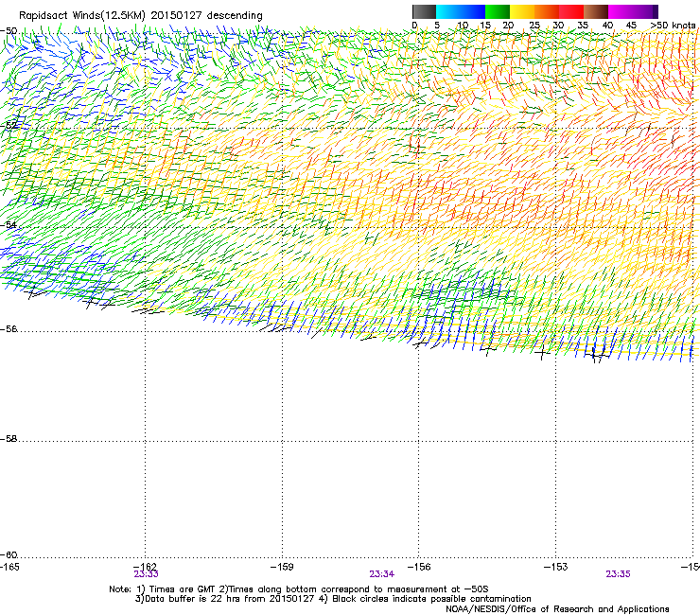Click the latitude label "-60"
This screenshot has width=700, height=615.
(9, 555)
